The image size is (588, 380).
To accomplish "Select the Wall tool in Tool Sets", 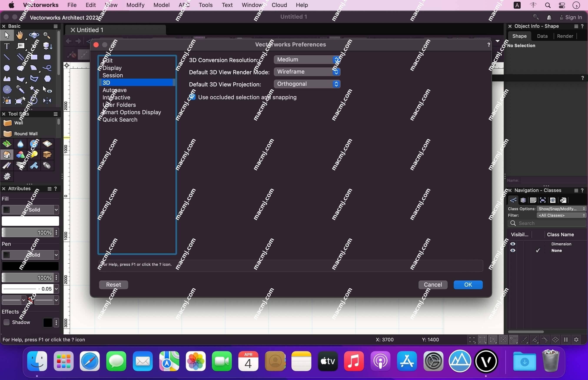I will click(x=18, y=123).
